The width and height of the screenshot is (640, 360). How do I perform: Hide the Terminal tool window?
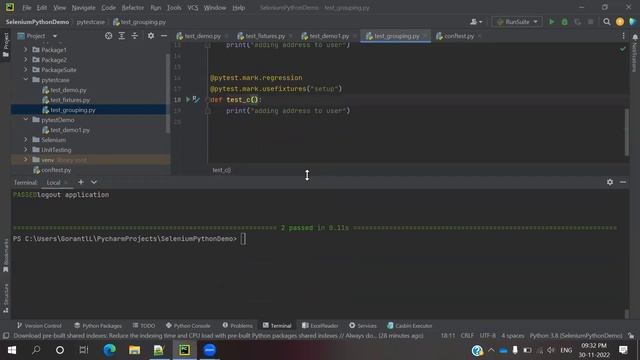coord(623,182)
